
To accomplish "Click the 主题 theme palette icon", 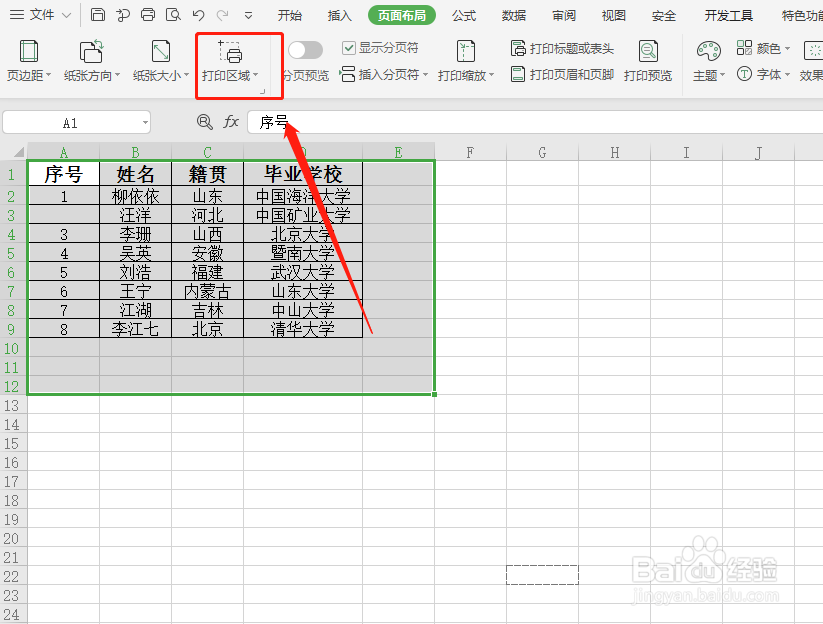I will click(x=709, y=51).
